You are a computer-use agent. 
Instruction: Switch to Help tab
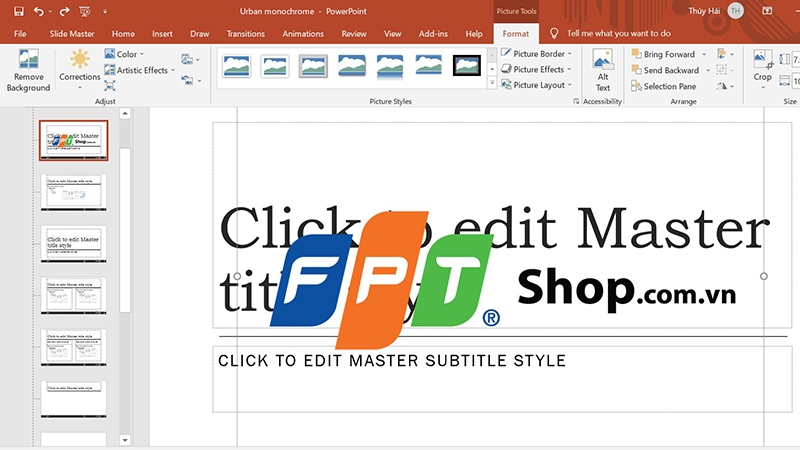coord(474,34)
